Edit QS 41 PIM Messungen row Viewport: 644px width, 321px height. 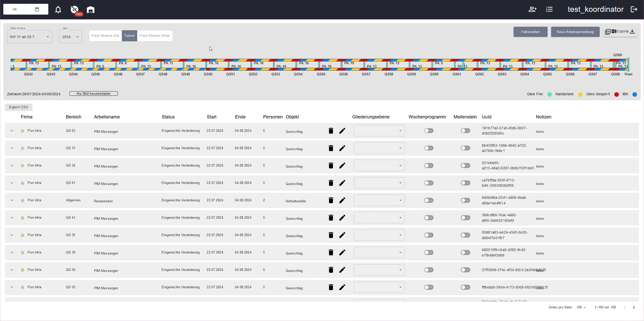click(342, 218)
